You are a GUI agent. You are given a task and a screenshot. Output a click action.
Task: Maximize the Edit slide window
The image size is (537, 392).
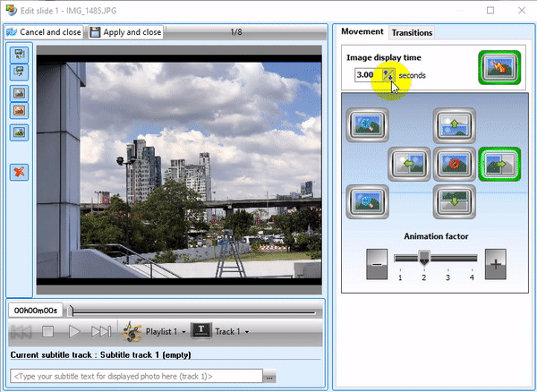pos(490,10)
